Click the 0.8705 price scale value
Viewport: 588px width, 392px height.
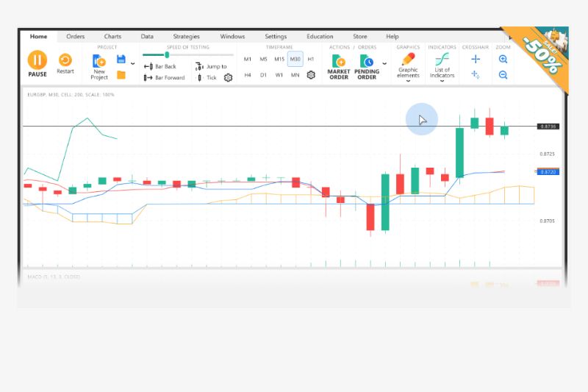[547, 221]
